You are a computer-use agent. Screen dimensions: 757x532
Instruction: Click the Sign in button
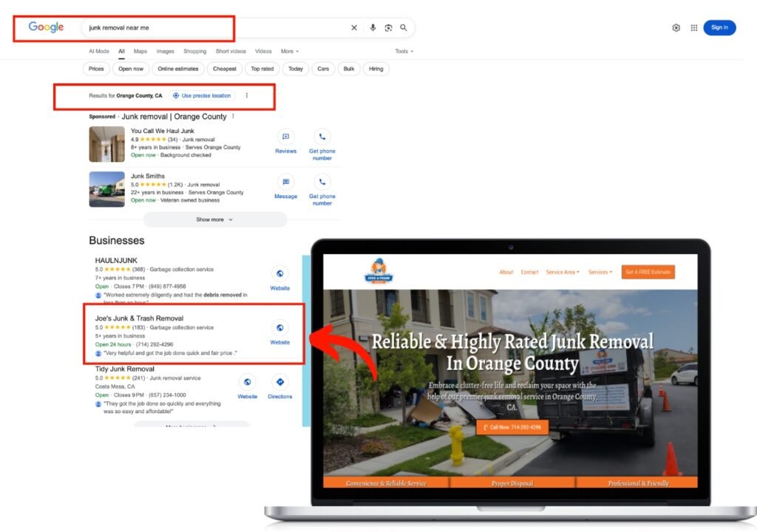pyautogui.click(x=719, y=27)
